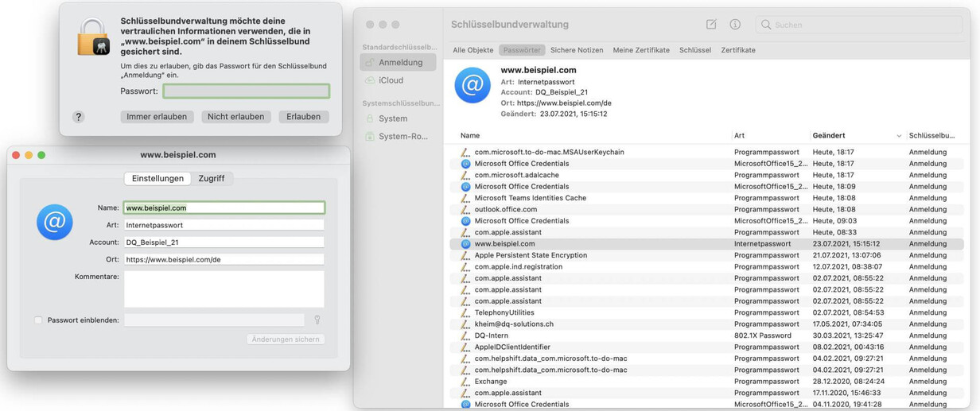
Task: Enable the Passwort einblenden checkbox
Action: tap(38, 320)
